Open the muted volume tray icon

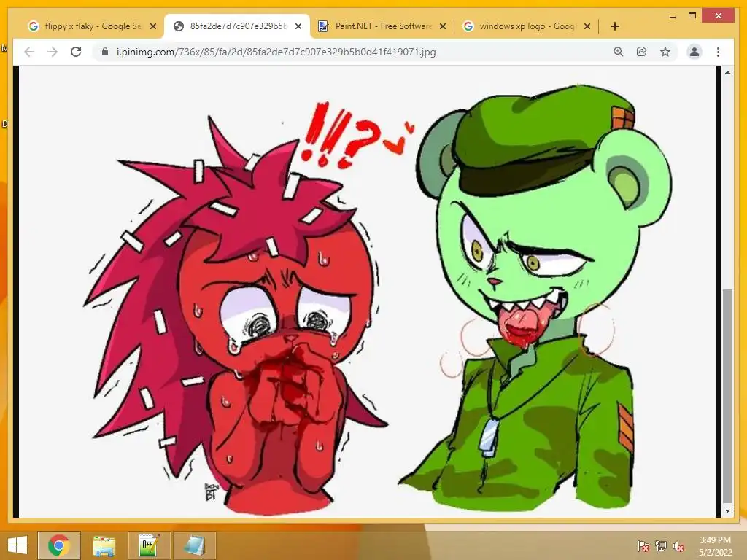tap(678, 546)
